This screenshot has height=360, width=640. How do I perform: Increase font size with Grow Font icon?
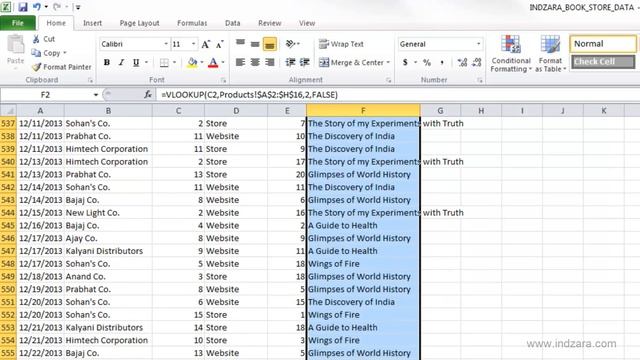[x=206, y=44]
